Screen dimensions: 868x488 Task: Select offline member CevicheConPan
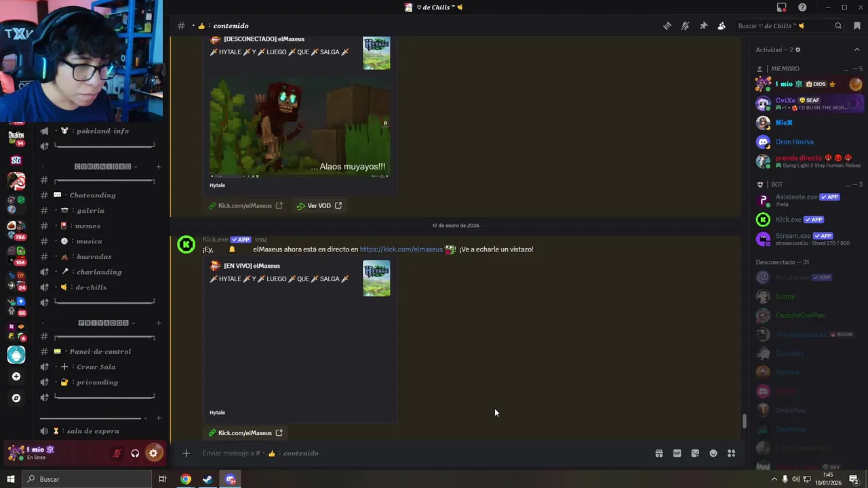808,315
